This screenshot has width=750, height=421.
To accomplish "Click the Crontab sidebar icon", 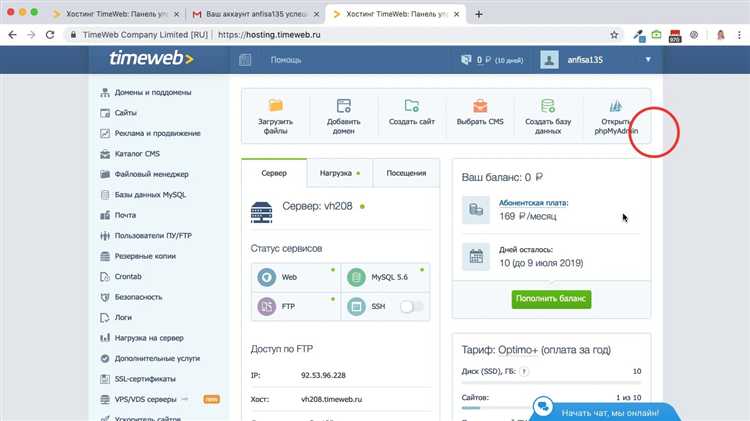I will 105,277.
